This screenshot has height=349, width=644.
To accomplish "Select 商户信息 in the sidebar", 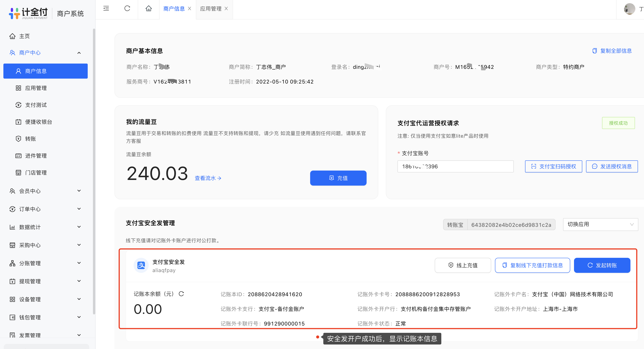I will pos(46,71).
